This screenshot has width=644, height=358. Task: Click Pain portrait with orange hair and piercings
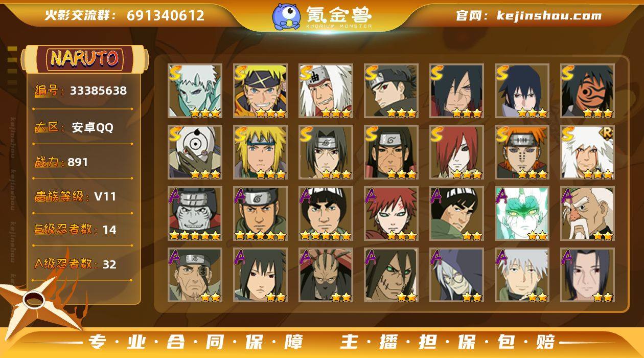(522, 152)
